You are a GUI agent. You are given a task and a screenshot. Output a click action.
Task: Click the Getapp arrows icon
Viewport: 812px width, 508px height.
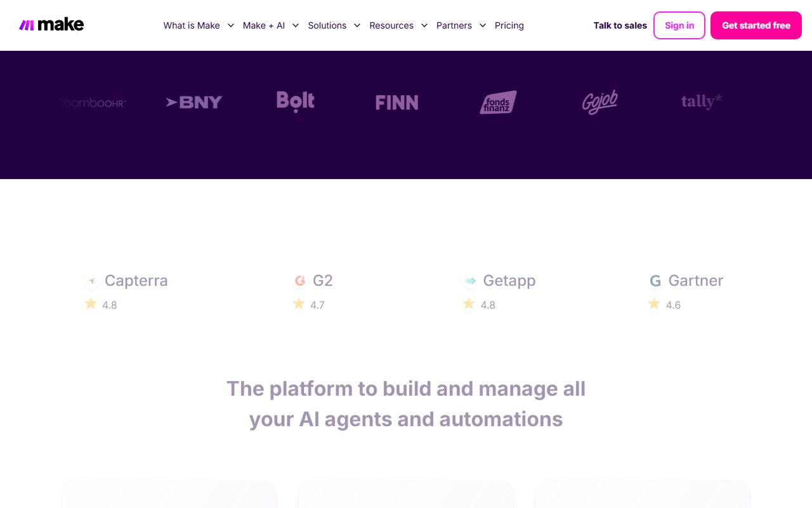click(470, 281)
